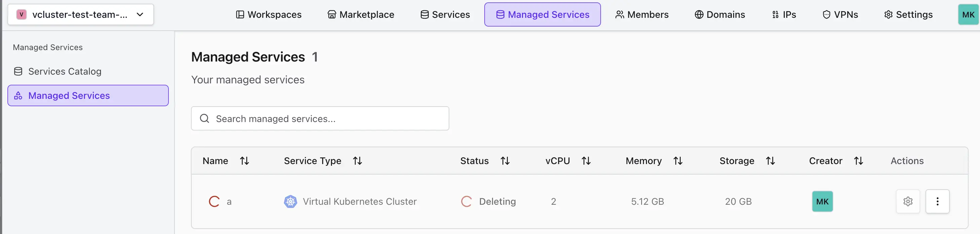Toggle sorting by Memory

(679, 161)
